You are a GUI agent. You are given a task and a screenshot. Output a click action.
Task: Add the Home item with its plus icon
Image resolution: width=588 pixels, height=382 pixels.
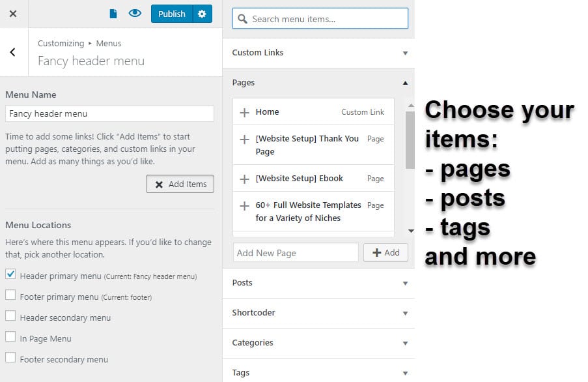pos(243,111)
